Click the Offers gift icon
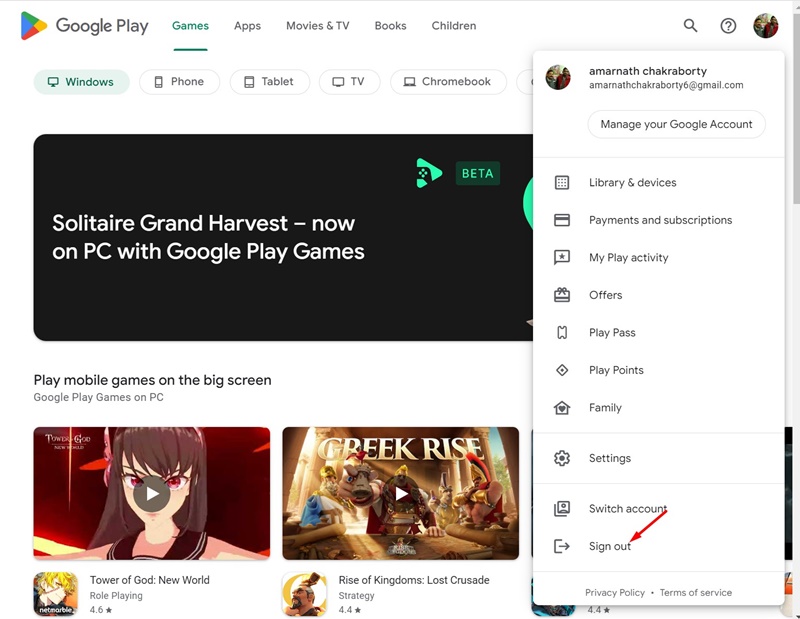This screenshot has height=619, width=800. [562, 295]
